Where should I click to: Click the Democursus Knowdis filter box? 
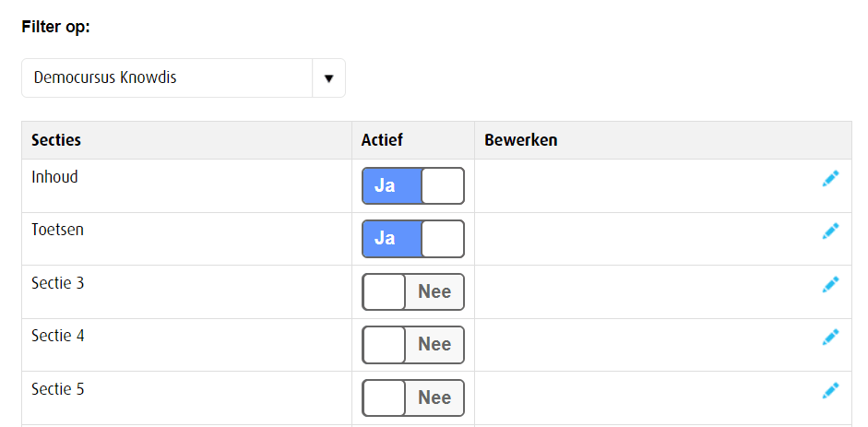coord(166,78)
